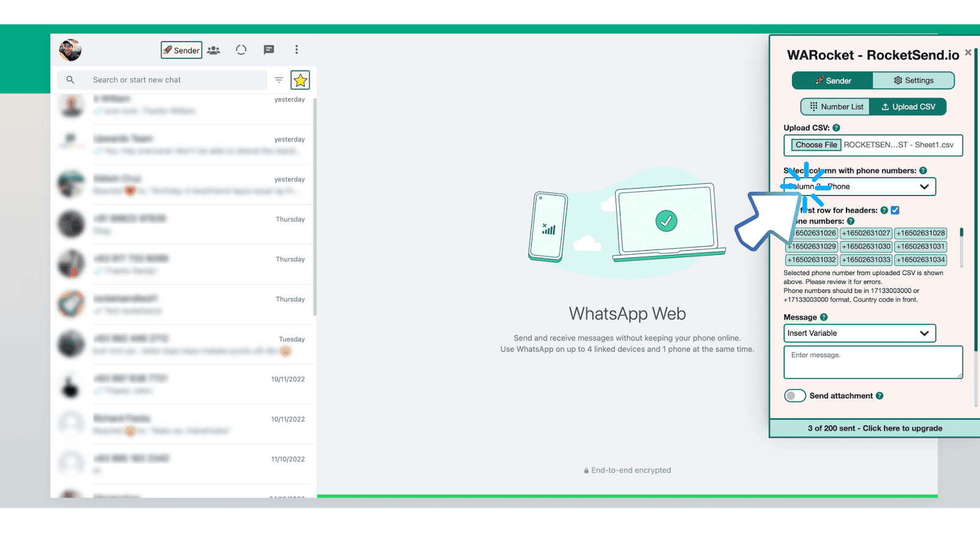
Task: Enable the Send attachment toggle
Action: [795, 396]
